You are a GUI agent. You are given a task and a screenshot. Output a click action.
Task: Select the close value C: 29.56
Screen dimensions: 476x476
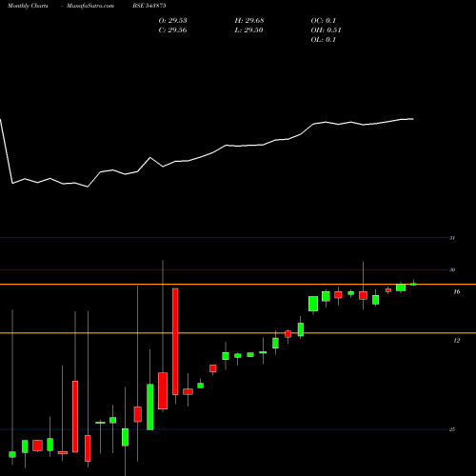click(172, 30)
